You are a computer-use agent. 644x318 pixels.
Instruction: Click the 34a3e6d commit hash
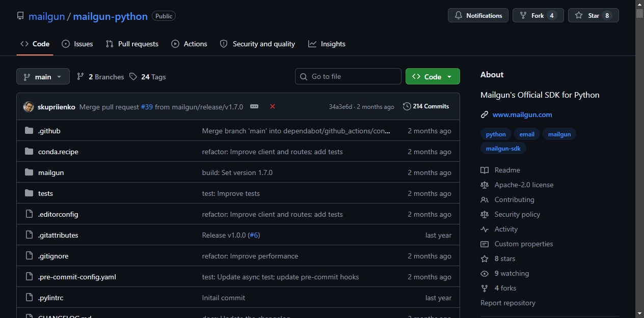click(x=340, y=107)
